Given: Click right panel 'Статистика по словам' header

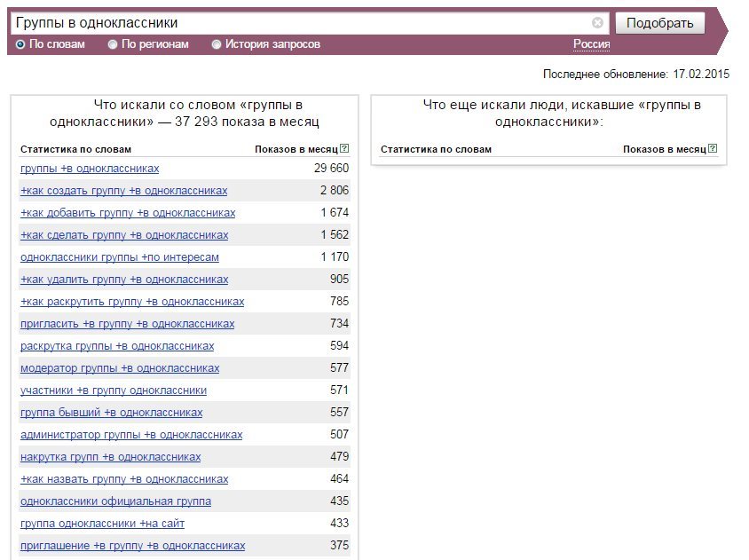Looking at the screenshot, I should pos(436,149).
